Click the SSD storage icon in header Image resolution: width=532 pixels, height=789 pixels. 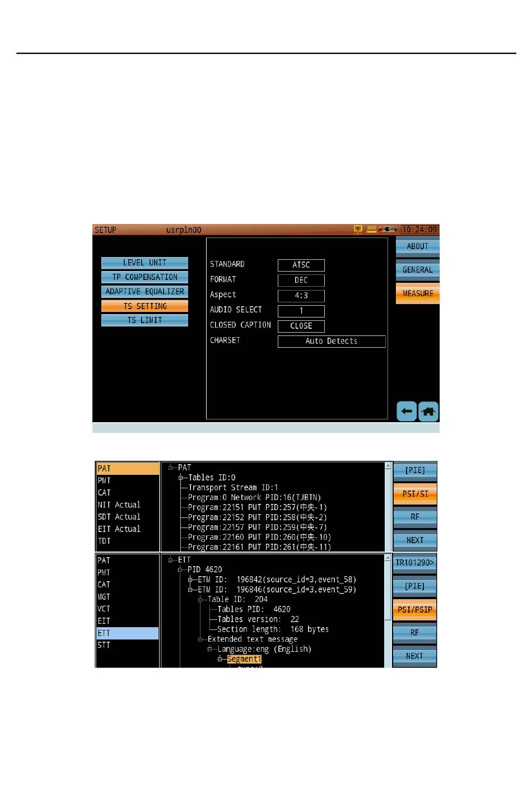pyautogui.click(x=371, y=230)
